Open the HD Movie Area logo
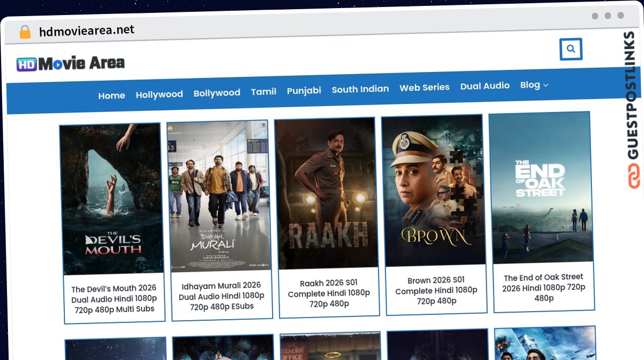Screen dimensions: 644x360 click(x=70, y=63)
